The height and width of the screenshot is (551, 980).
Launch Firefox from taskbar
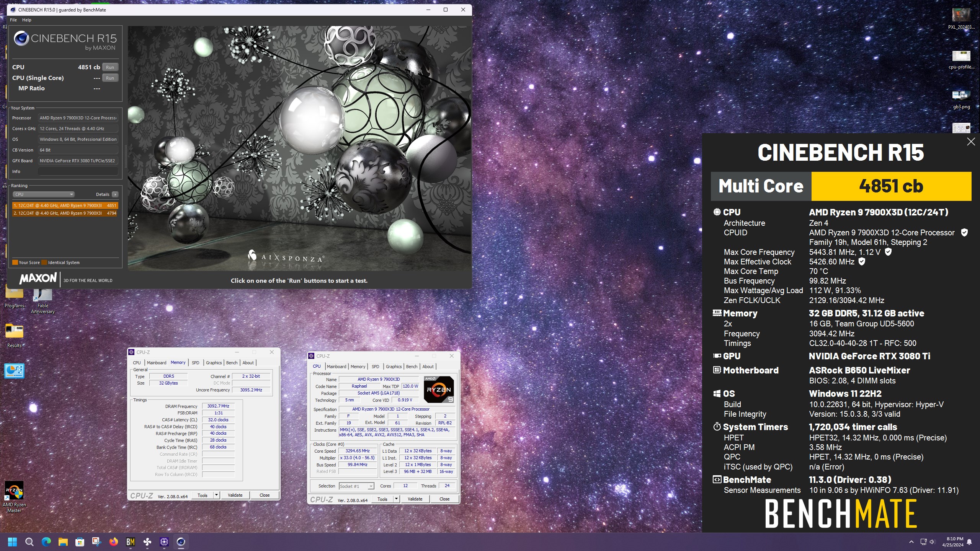click(x=114, y=542)
